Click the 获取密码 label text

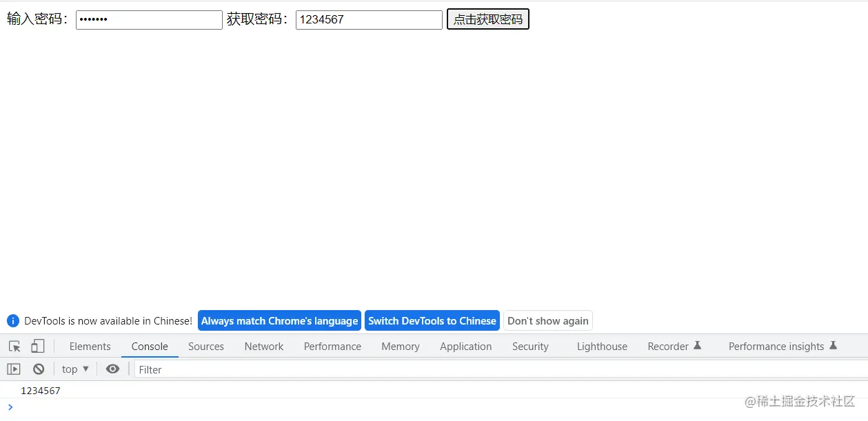259,19
